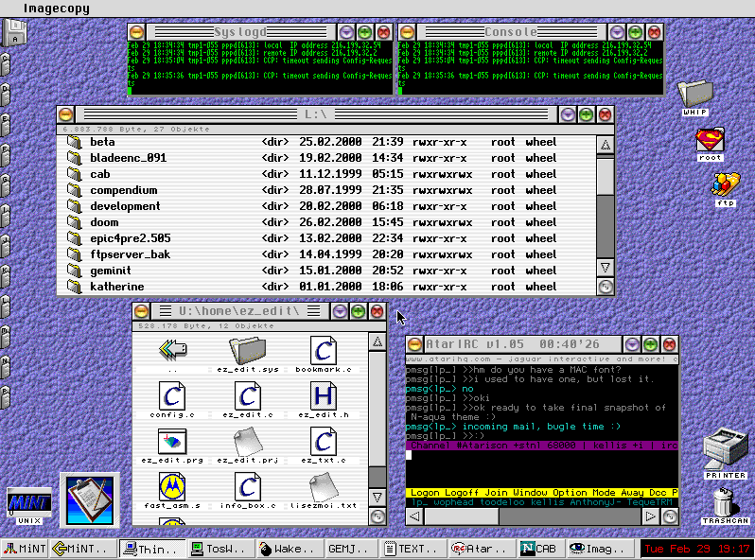The height and width of the screenshot is (560, 755).
Task: Open the ftp desktop icon
Action: tap(726, 184)
